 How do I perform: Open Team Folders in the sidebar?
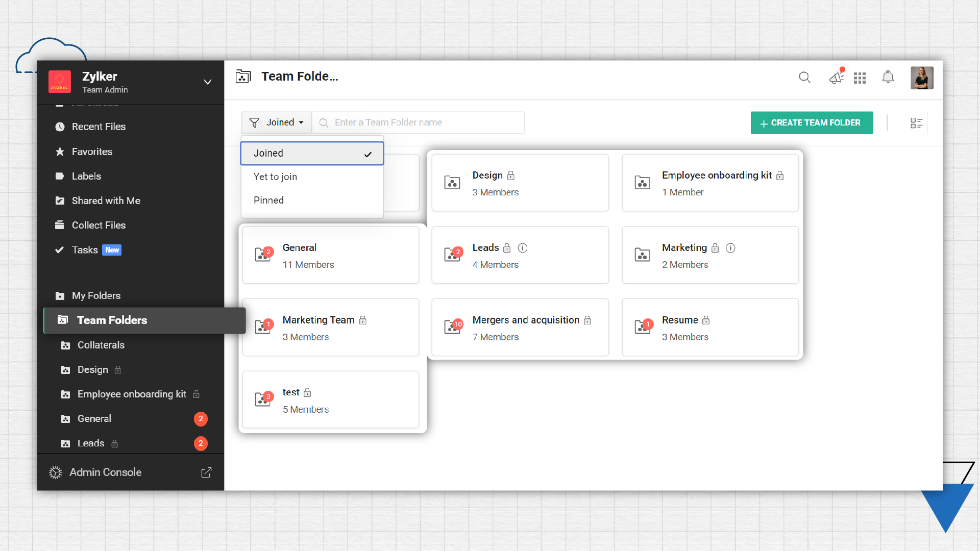point(112,320)
